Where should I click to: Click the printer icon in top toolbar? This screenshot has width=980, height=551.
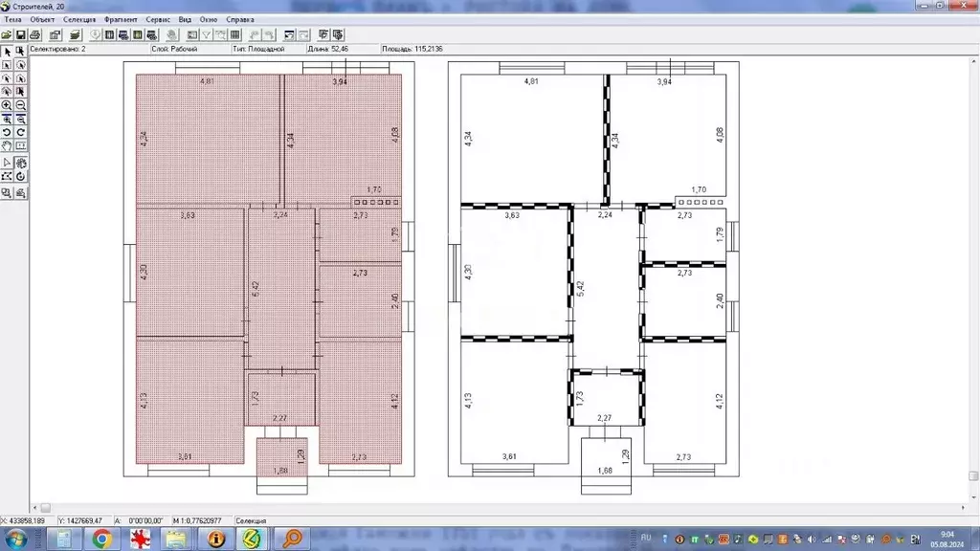(34, 35)
